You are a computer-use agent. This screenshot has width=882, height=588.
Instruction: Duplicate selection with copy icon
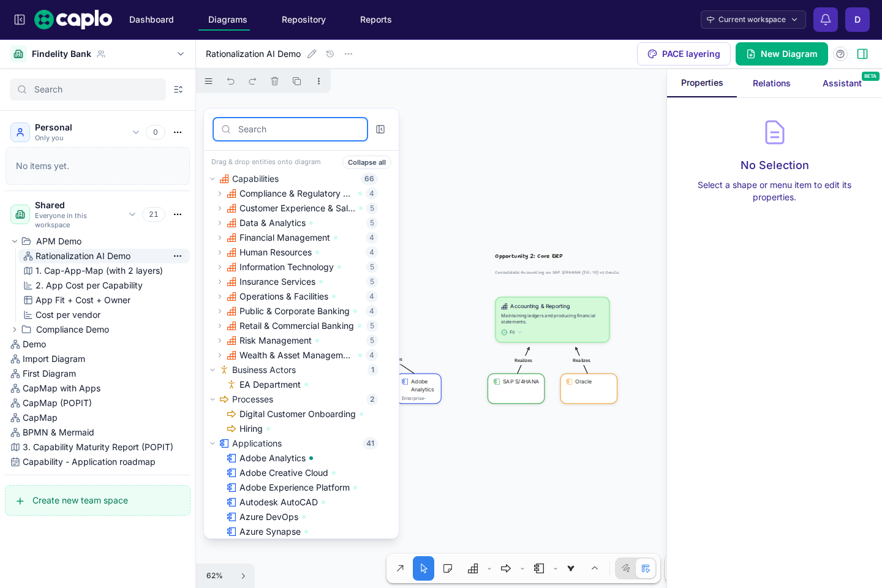coord(296,81)
